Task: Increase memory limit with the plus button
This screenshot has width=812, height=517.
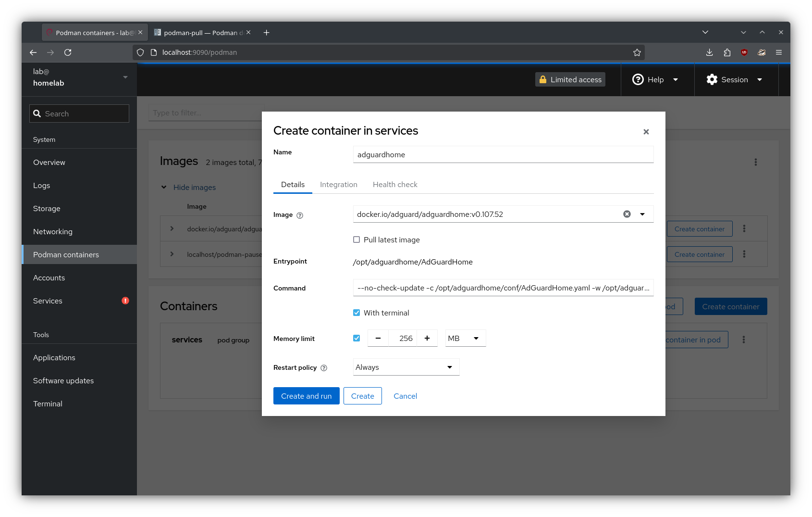Action: click(x=427, y=338)
